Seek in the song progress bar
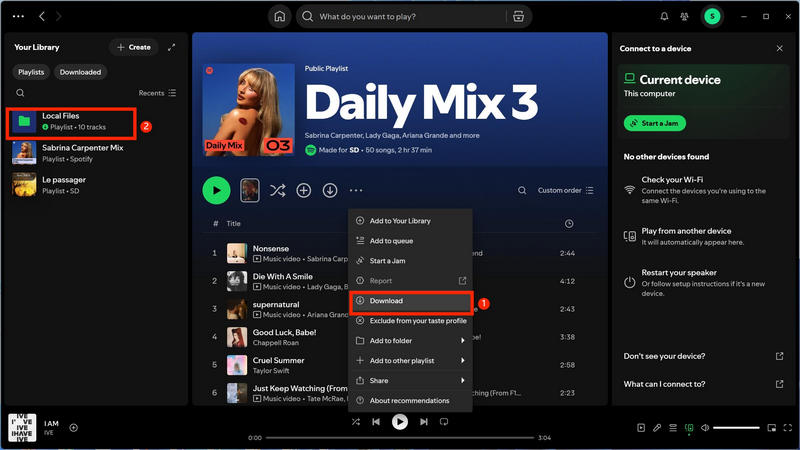Image resolution: width=800 pixels, height=450 pixels. tap(399, 438)
